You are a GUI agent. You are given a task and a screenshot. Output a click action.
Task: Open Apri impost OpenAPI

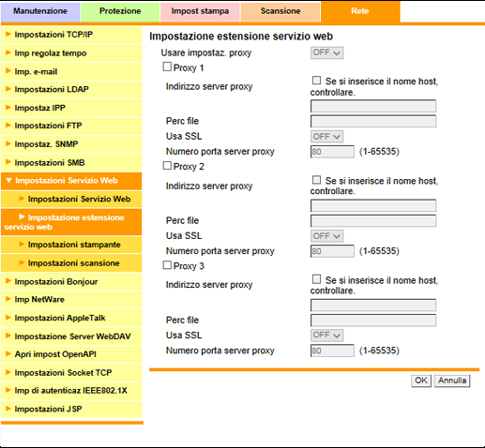[71, 354]
